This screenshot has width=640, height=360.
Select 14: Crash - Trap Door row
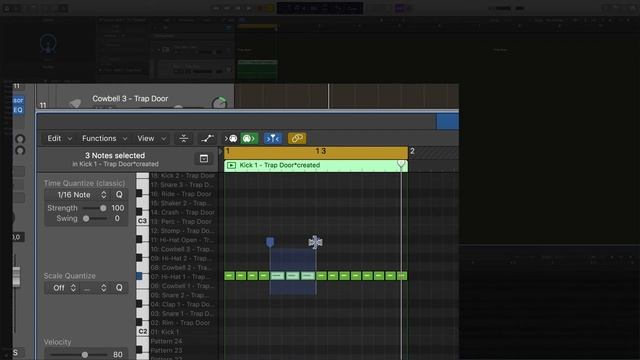coord(182,213)
